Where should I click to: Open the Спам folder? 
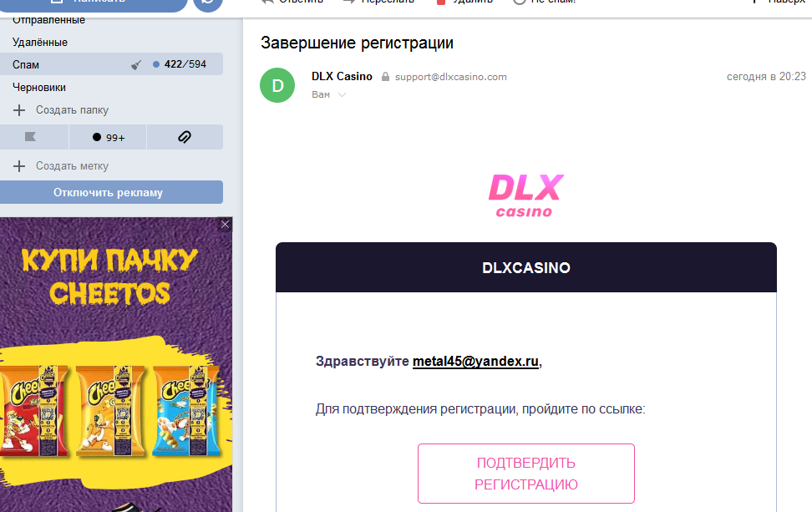25,64
